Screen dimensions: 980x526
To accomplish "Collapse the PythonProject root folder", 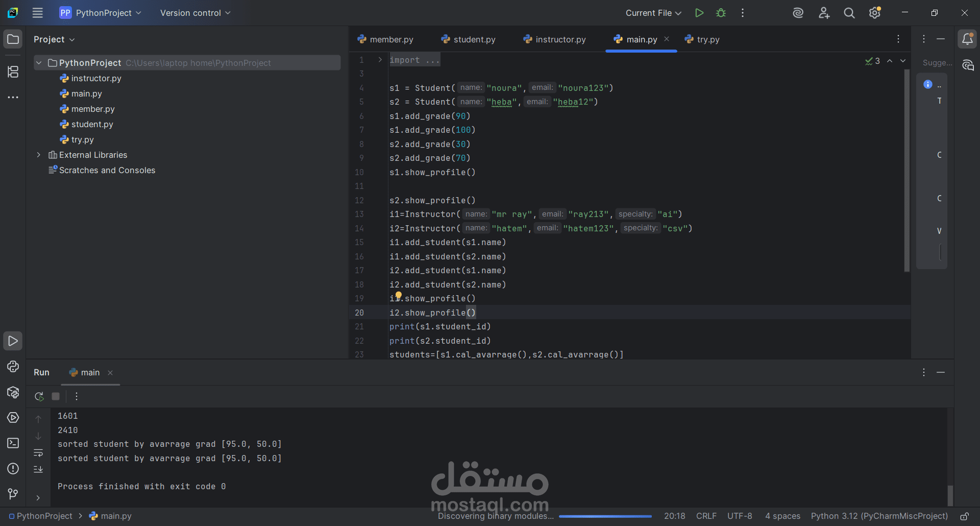I will coord(39,63).
